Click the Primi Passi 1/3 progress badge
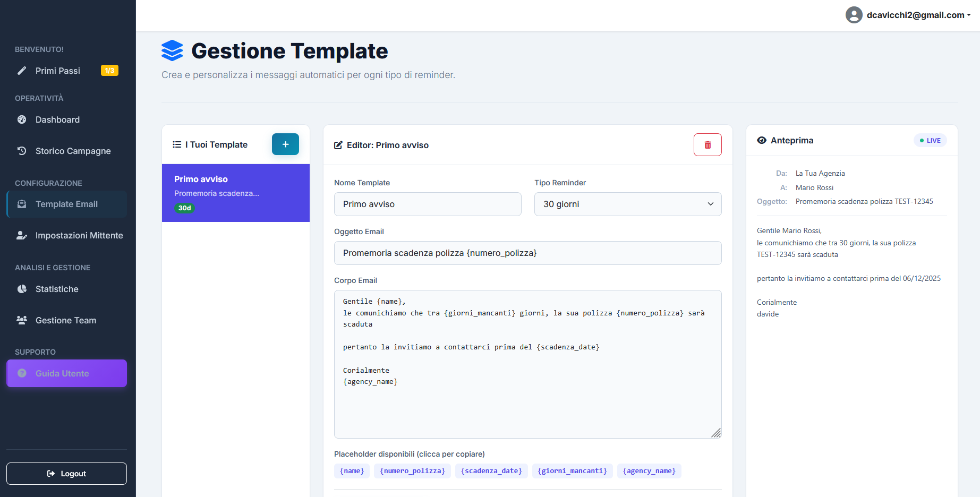980x497 pixels. 109,70
